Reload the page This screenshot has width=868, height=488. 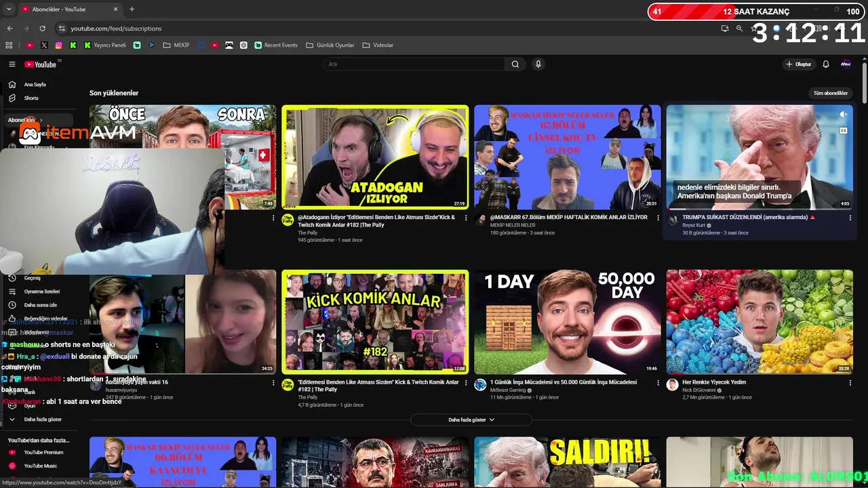point(42,28)
